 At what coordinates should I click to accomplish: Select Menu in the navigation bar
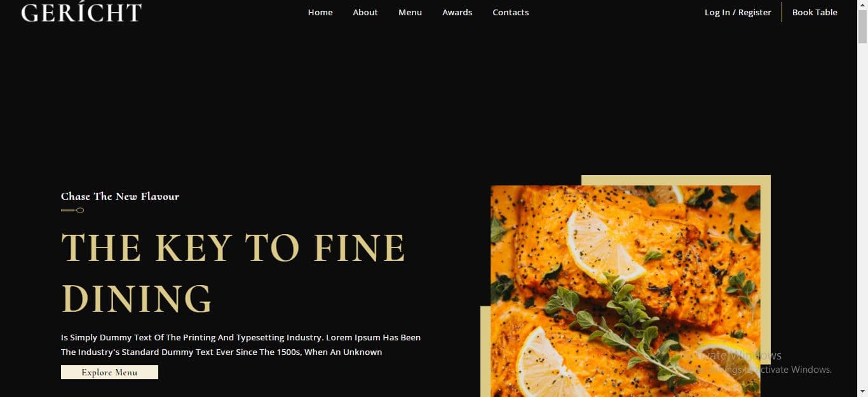coord(410,12)
